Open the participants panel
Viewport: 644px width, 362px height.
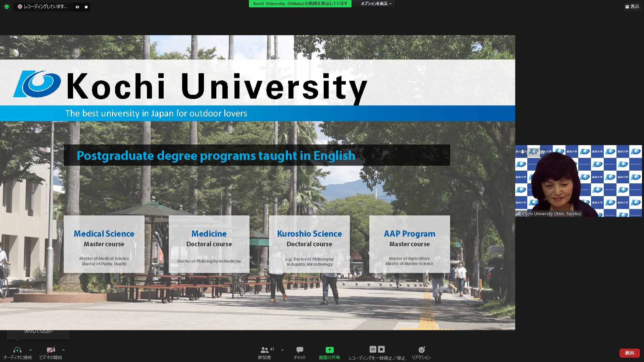pyautogui.click(x=265, y=353)
